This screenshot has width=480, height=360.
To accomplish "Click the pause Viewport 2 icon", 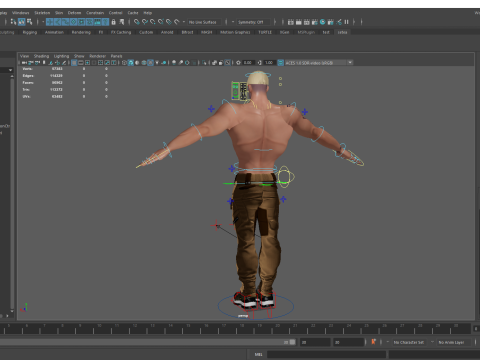I will [347, 22].
